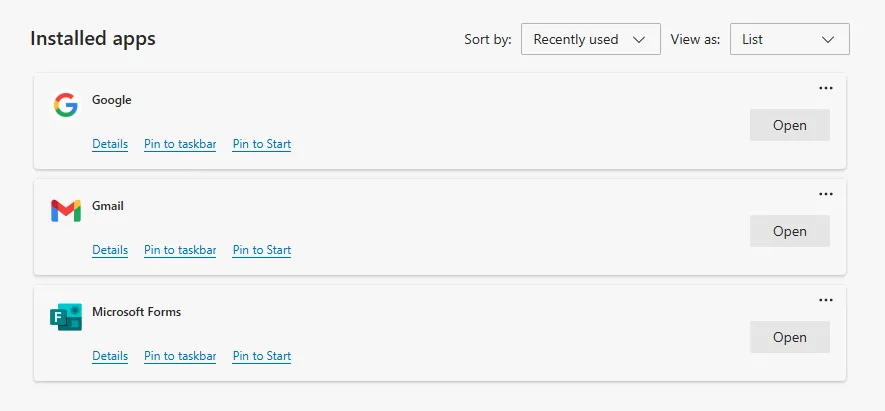
Task: Click the Microsoft Forms app icon
Action: point(66,317)
